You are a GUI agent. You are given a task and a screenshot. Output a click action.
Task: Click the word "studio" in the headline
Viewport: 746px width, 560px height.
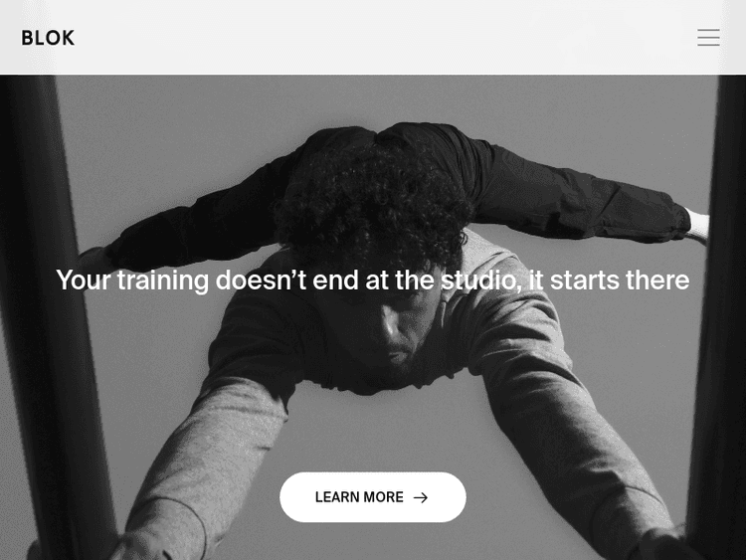pyautogui.click(x=477, y=280)
